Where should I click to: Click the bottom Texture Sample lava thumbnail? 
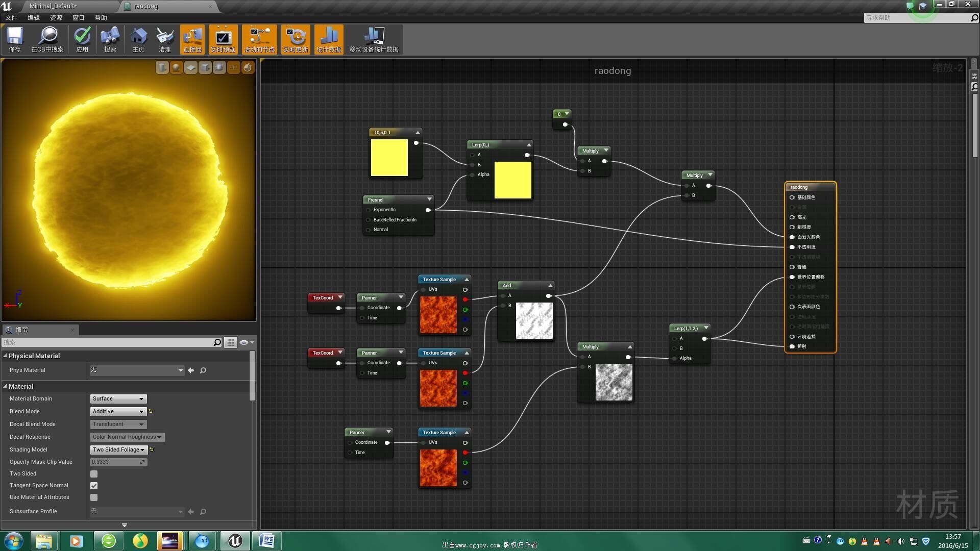438,468
